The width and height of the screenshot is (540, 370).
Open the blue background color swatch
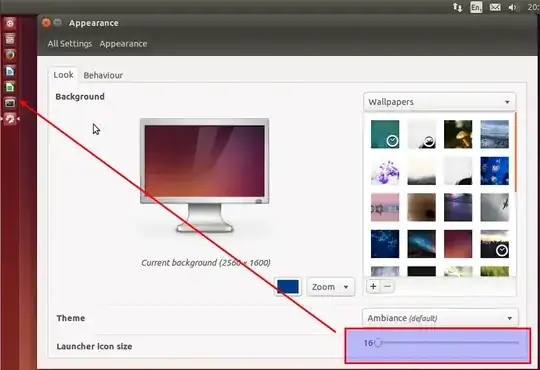point(288,287)
